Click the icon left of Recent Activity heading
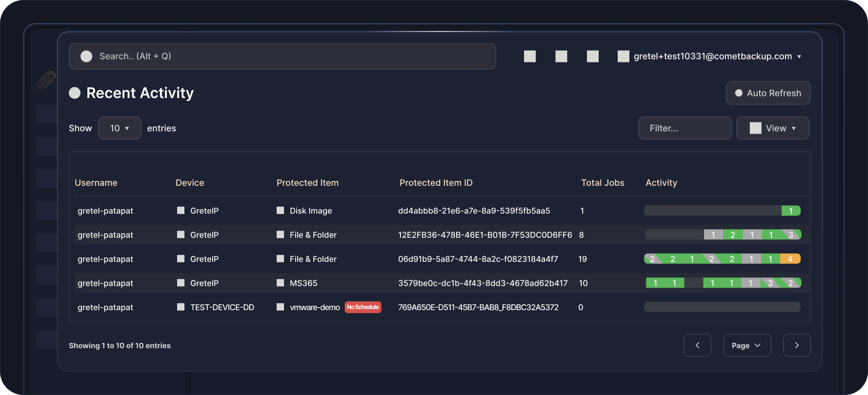 point(75,93)
